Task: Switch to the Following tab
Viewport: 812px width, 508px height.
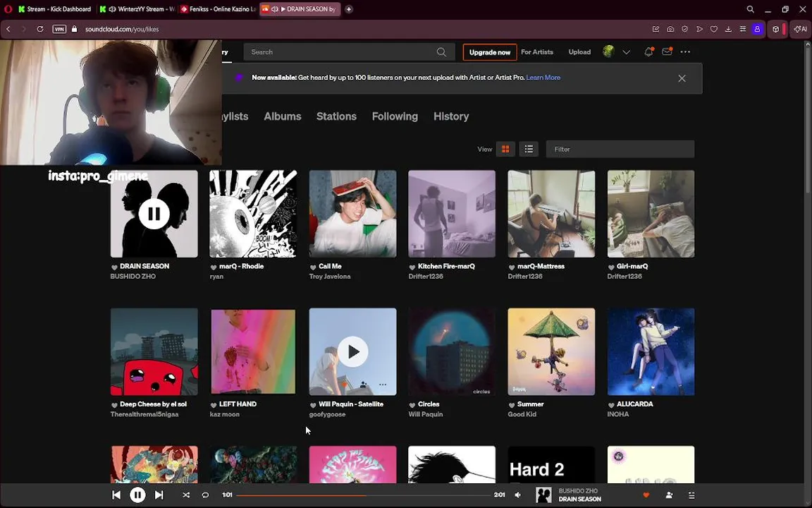Action: tap(395, 116)
